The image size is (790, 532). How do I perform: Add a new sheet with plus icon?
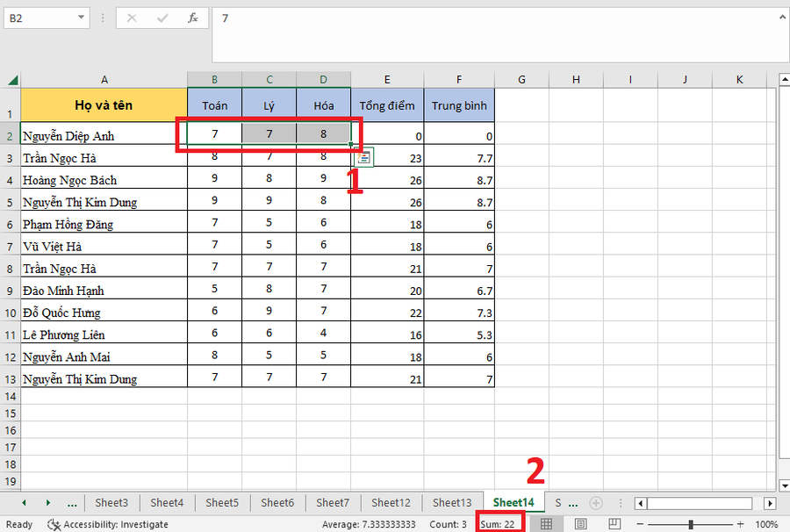coord(596,503)
